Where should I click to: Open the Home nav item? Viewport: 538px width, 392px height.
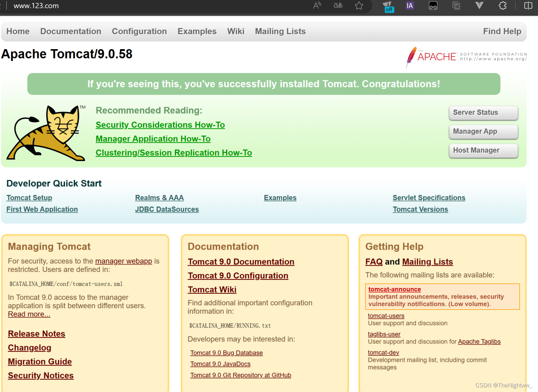tap(18, 32)
